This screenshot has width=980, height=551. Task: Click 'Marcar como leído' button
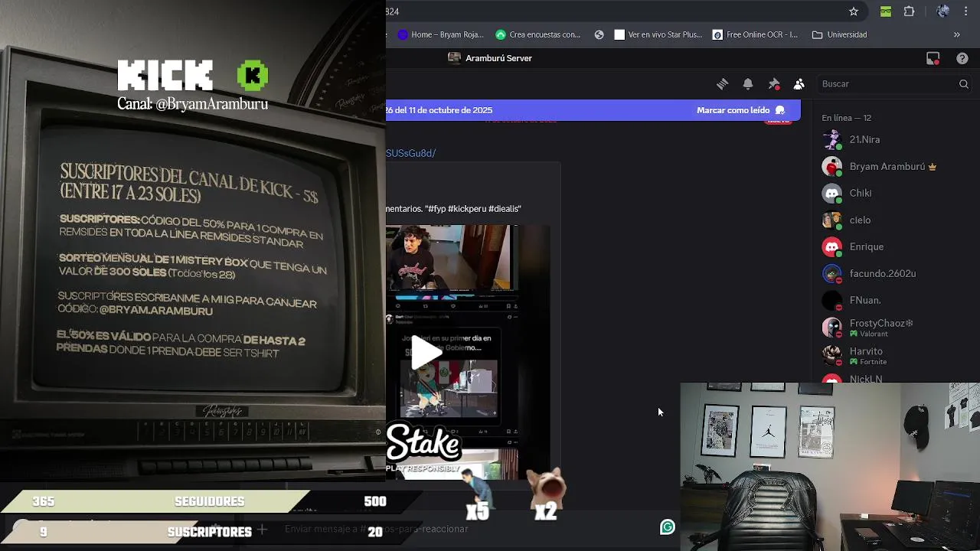[740, 110]
